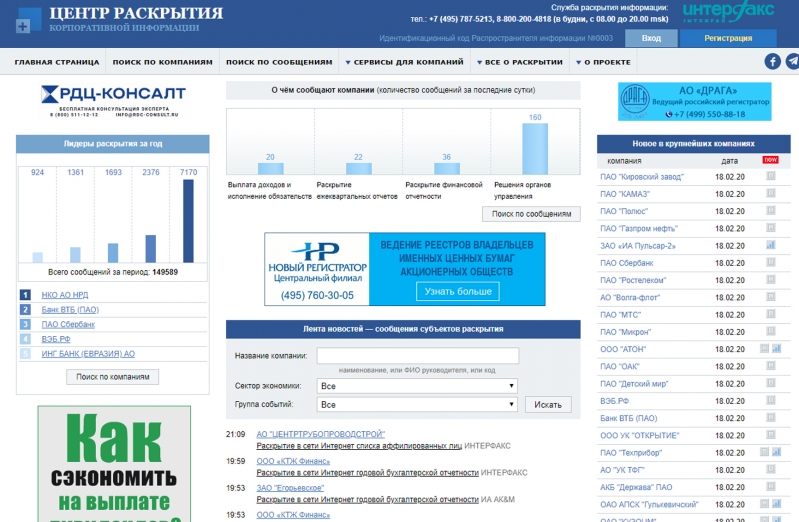Open document icon for ПАО "ОАК"
This screenshot has width=799, height=522.
click(771, 366)
